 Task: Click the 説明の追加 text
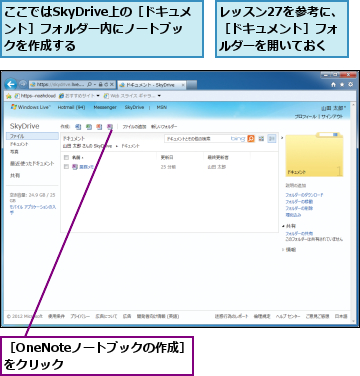296,185
